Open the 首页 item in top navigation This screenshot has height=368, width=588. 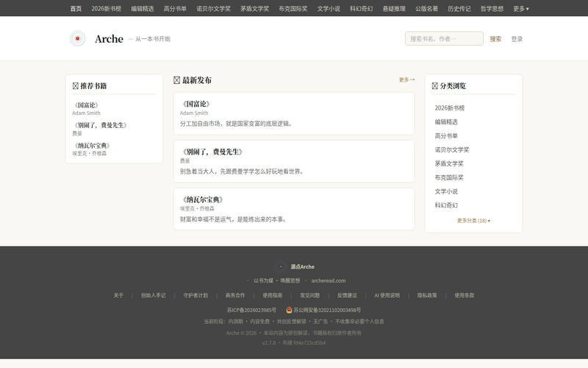[76, 8]
